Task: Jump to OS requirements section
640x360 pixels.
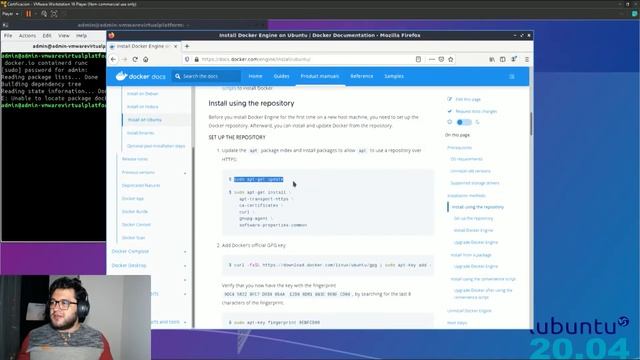Action: click(x=467, y=159)
